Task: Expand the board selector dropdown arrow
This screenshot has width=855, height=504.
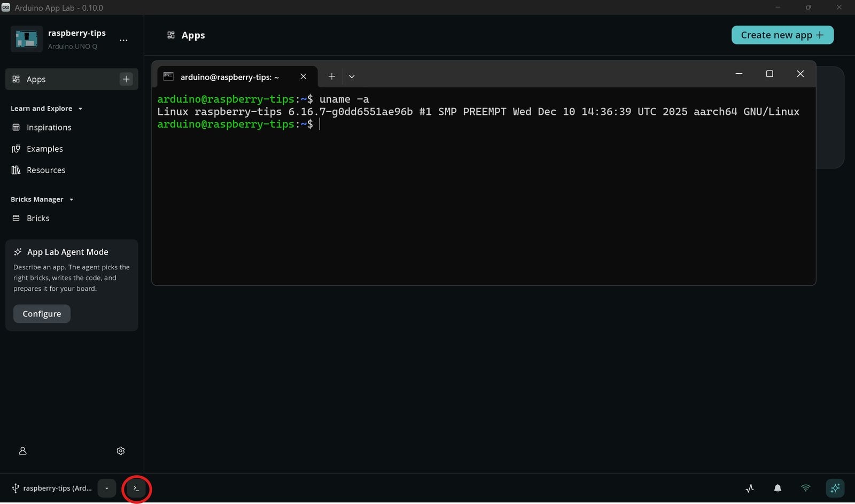Action: coord(107,488)
